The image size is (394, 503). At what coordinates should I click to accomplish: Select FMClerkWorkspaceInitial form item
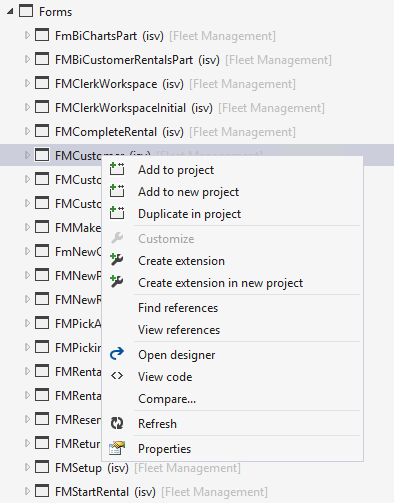[x=120, y=108]
